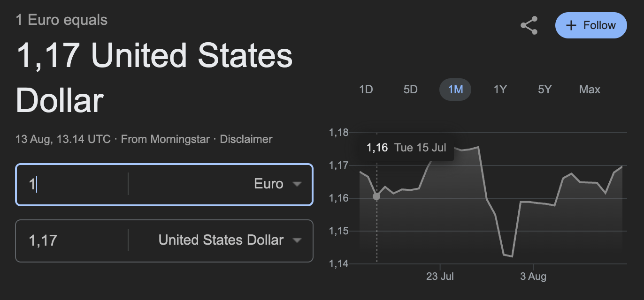
Task: Switch to the 5D chart view
Action: coord(410,89)
